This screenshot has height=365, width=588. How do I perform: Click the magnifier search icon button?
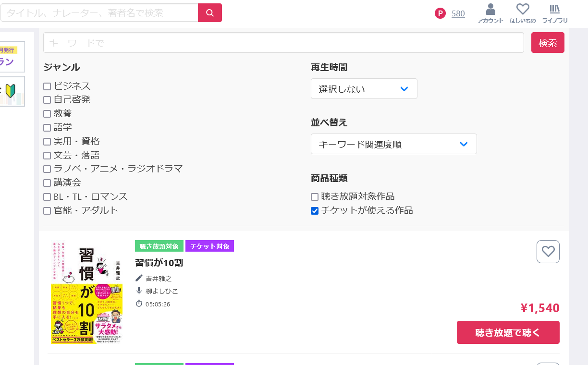click(x=210, y=13)
